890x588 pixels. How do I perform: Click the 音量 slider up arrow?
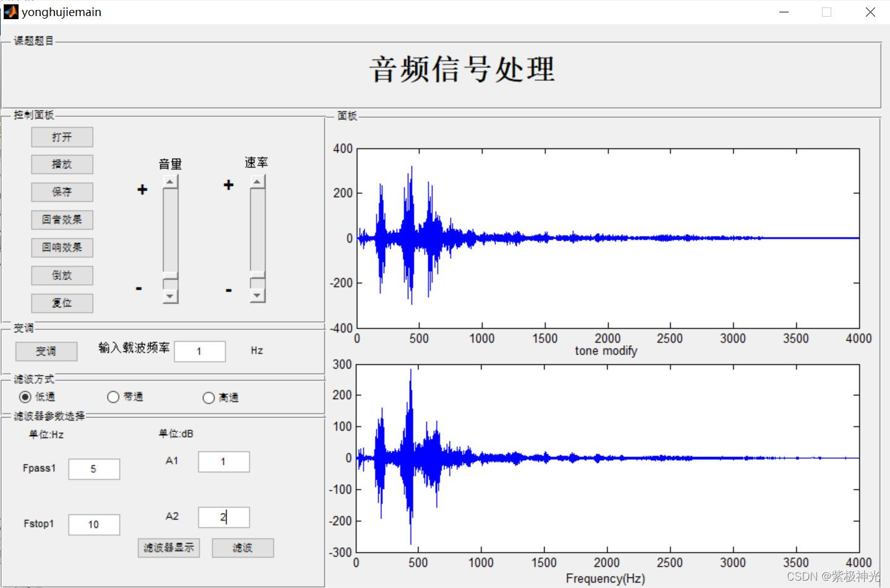[x=171, y=181]
